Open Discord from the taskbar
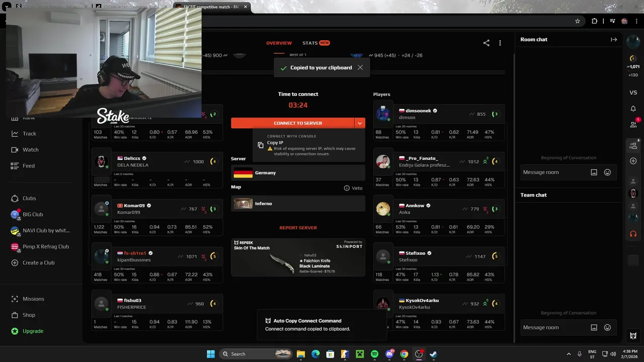 pyautogui.click(x=389, y=354)
